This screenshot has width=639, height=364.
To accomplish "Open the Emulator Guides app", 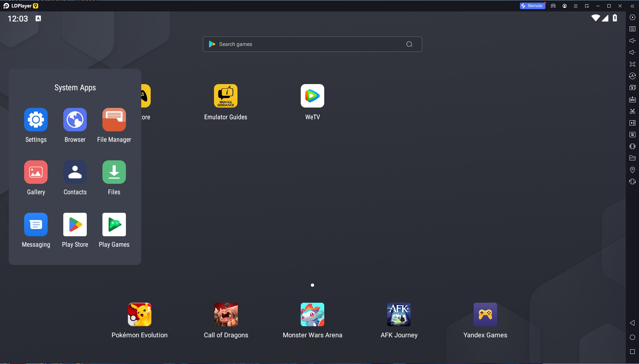I will tap(226, 96).
